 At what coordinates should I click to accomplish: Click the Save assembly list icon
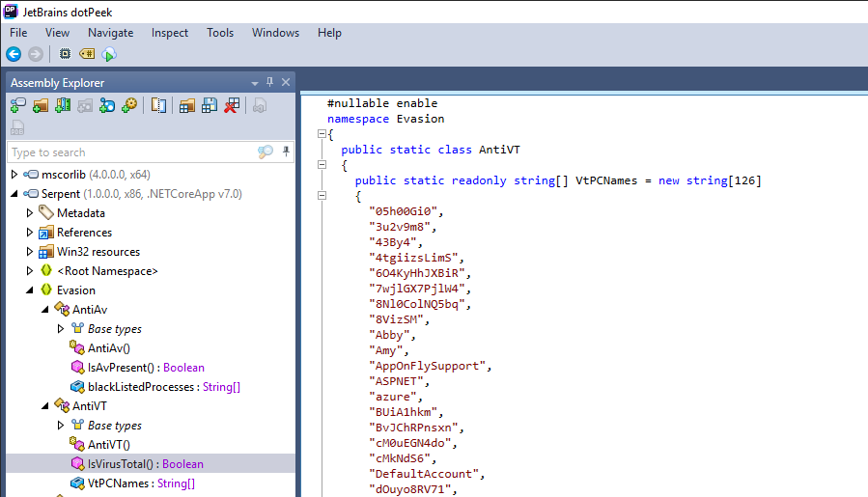tap(210, 105)
